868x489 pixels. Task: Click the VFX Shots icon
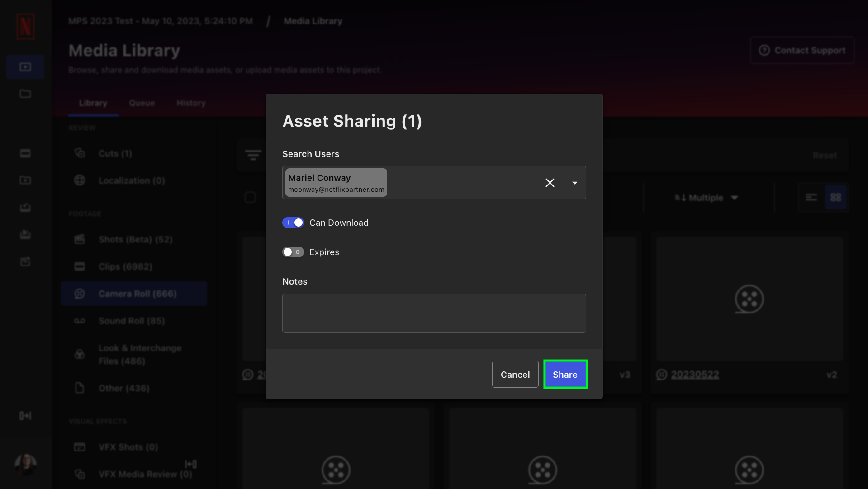pos(80,447)
